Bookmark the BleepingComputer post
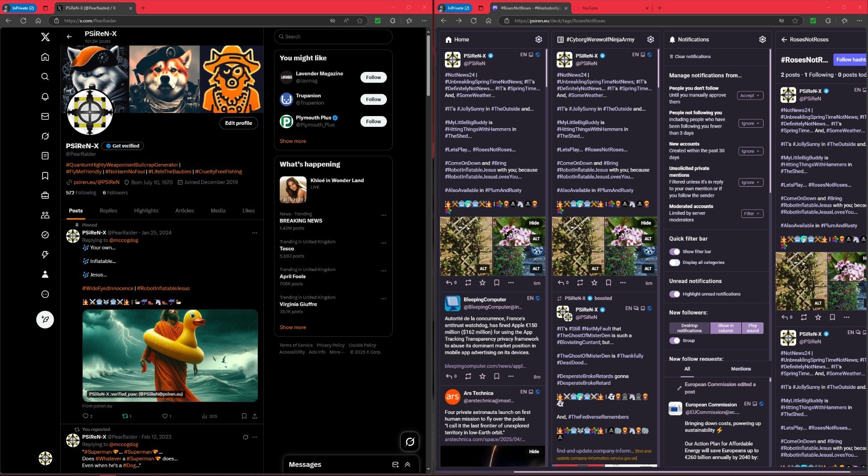The height and width of the screenshot is (476, 868). point(497,376)
